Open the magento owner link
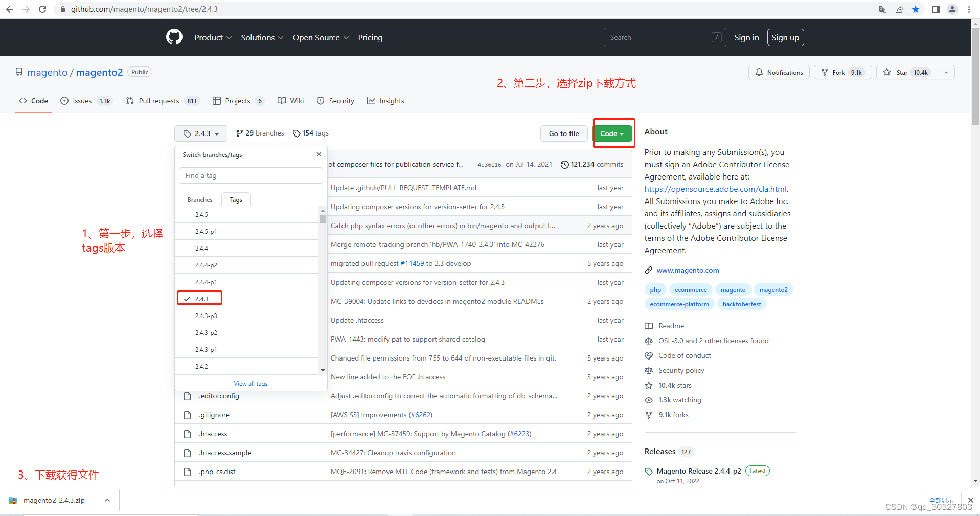The image size is (980, 516). pyautogui.click(x=48, y=72)
